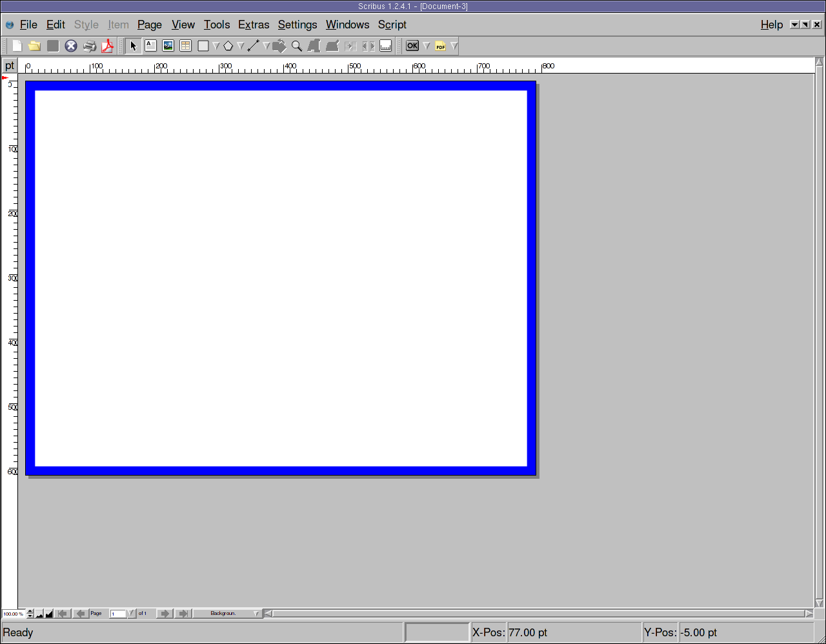Click the Print document icon
826x644 pixels.
90,46
